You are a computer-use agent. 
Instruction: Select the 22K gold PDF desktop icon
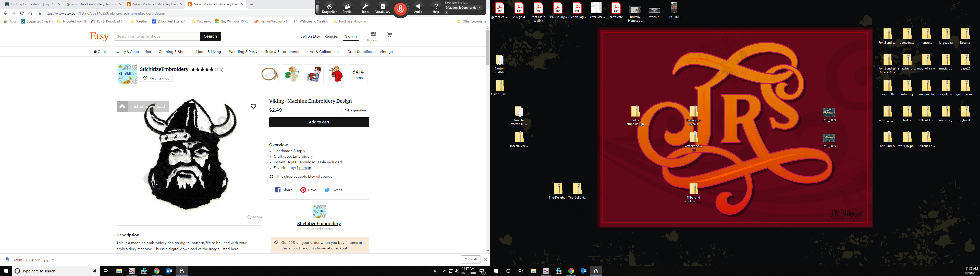point(519,11)
